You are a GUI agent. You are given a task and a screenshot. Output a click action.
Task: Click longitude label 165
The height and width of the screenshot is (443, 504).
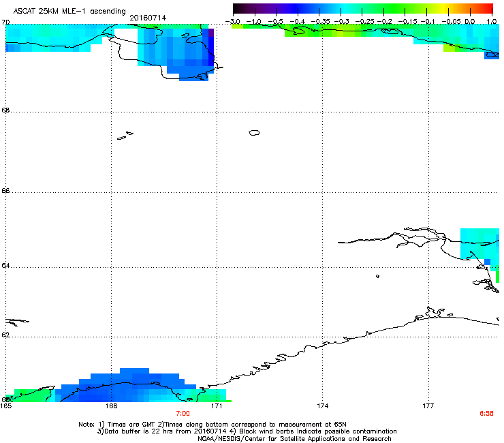click(x=5, y=406)
